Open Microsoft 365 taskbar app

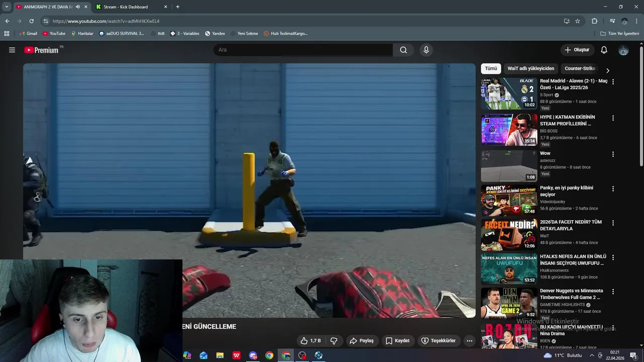coord(187,355)
